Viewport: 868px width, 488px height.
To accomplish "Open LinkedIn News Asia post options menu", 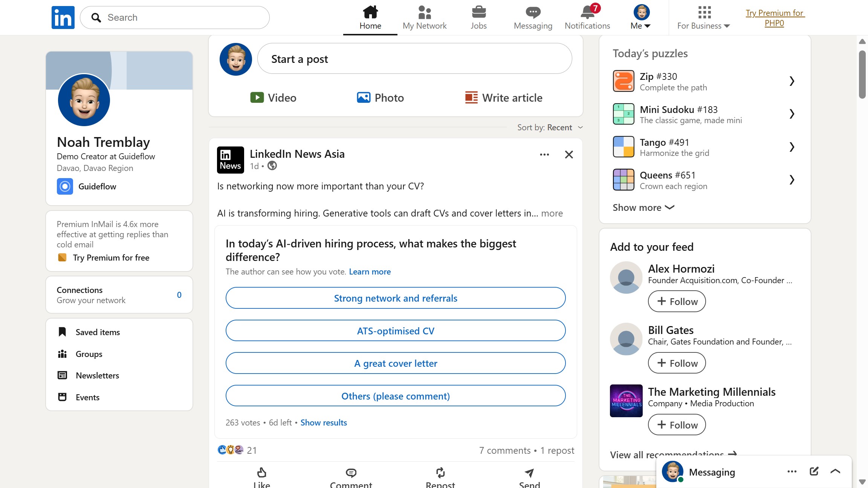I will pos(544,154).
